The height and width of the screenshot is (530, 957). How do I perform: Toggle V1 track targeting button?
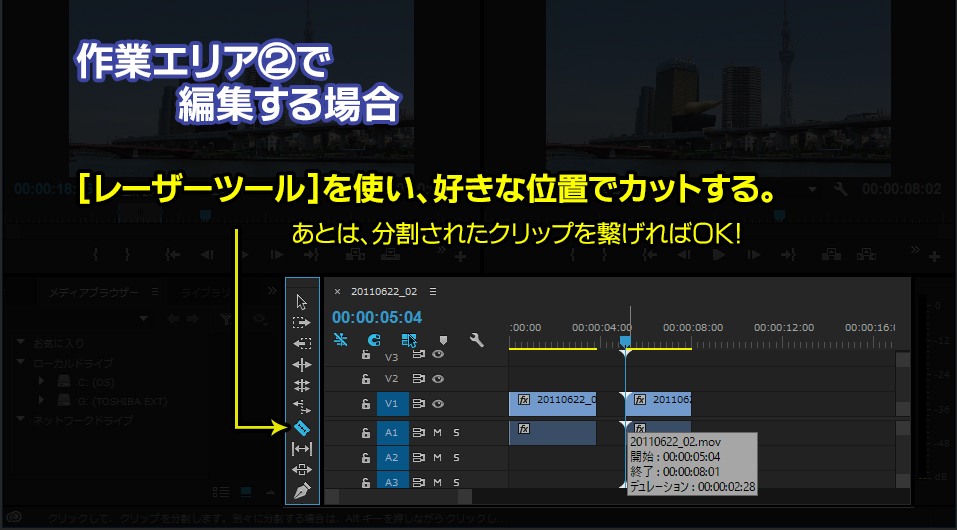(392, 404)
